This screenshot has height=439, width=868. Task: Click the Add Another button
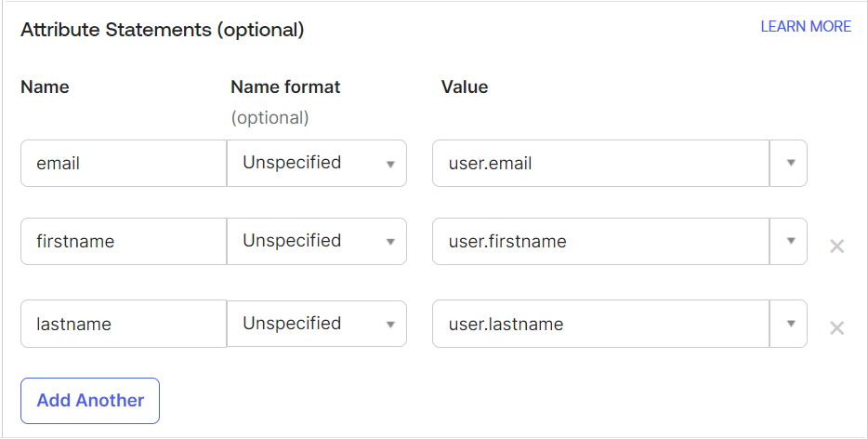tap(90, 401)
